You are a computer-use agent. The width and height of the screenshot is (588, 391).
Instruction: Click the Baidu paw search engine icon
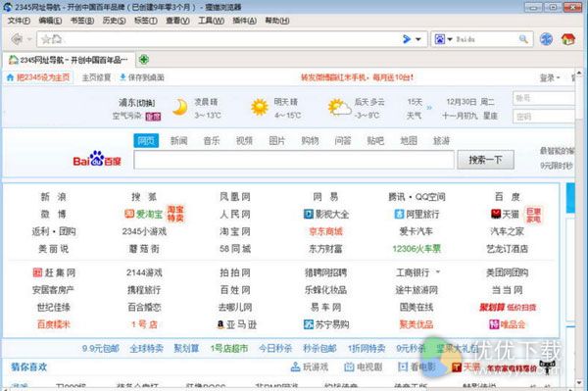coord(439,39)
